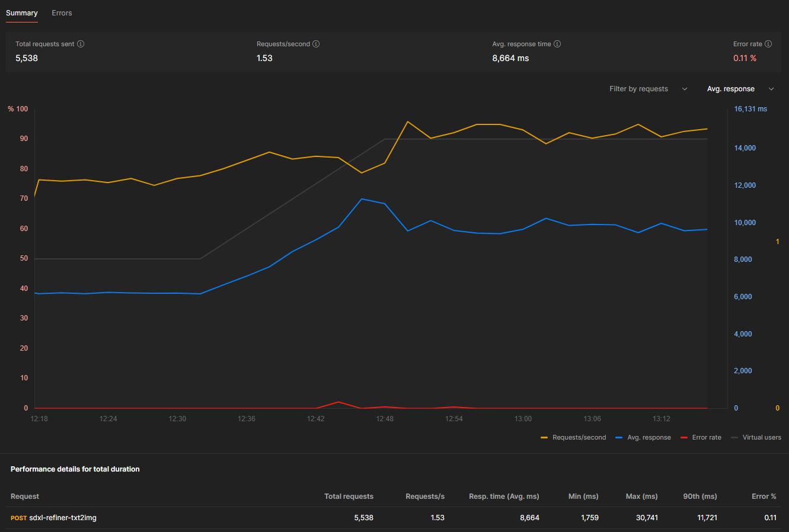
Task: Open info icon beside Requests/second
Action: [316, 44]
